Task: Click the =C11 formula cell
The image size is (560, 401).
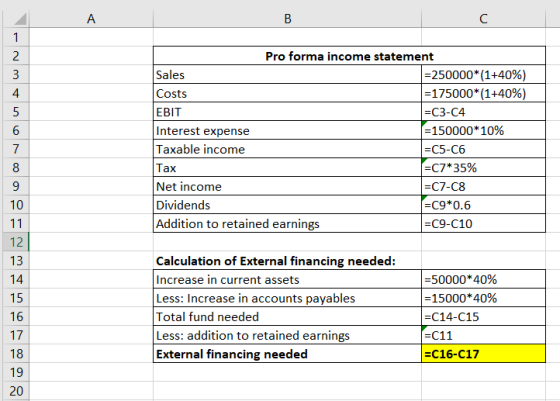Action: click(483, 335)
